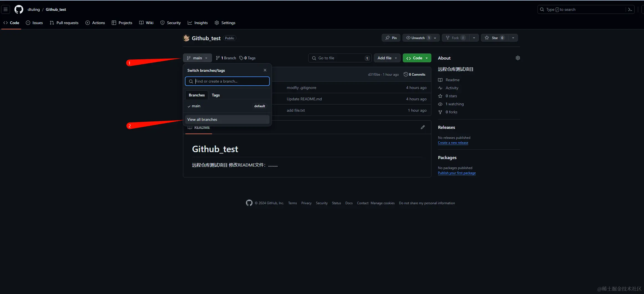
Task: Click Publish your first package link
Action: click(457, 173)
